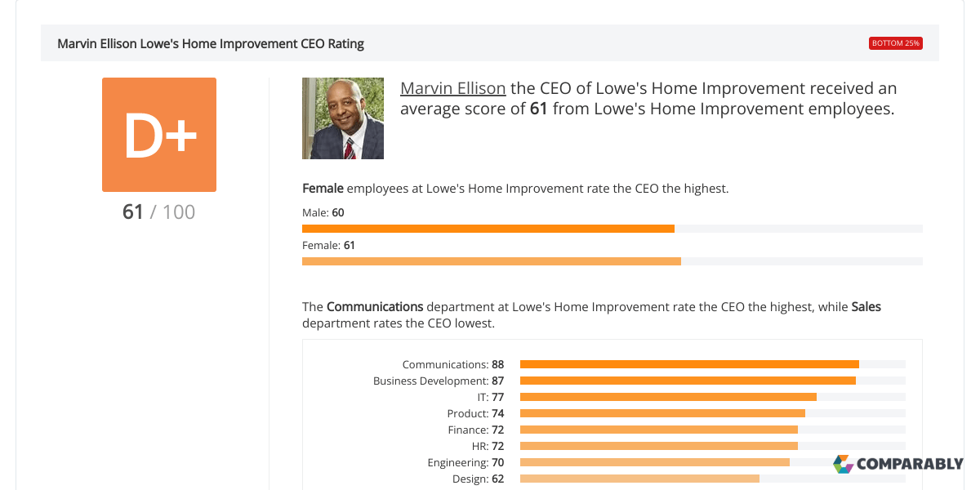
Task: Click the HR department bar
Action: (x=657, y=446)
